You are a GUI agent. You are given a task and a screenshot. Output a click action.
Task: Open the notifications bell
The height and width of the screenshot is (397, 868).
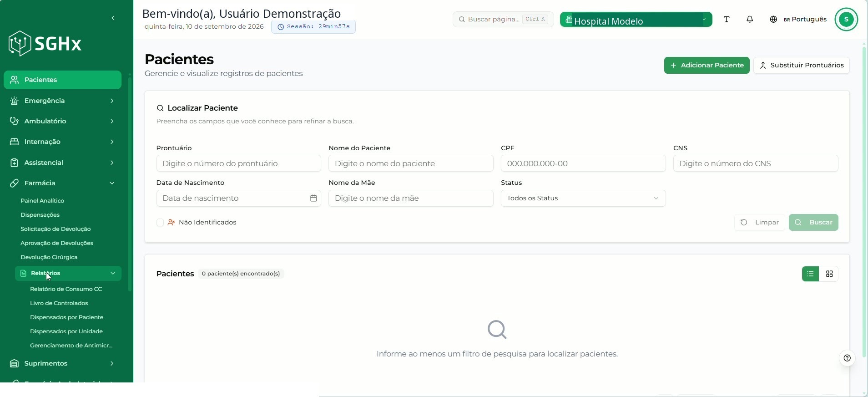750,19
